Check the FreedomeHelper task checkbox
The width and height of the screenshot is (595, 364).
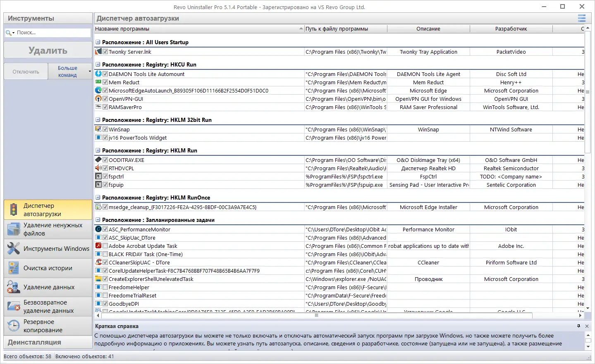[105, 287]
